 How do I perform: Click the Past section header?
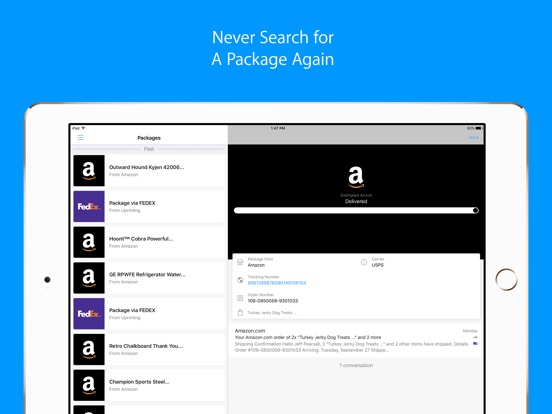149,149
